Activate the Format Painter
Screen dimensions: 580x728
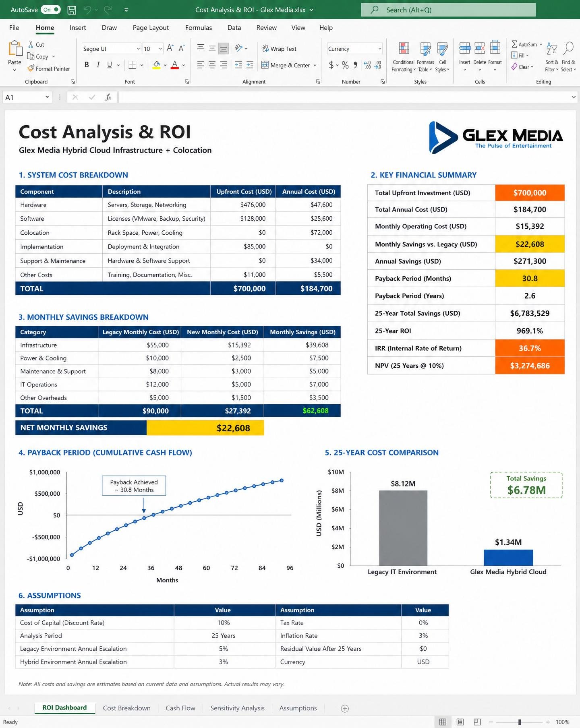[48, 69]
